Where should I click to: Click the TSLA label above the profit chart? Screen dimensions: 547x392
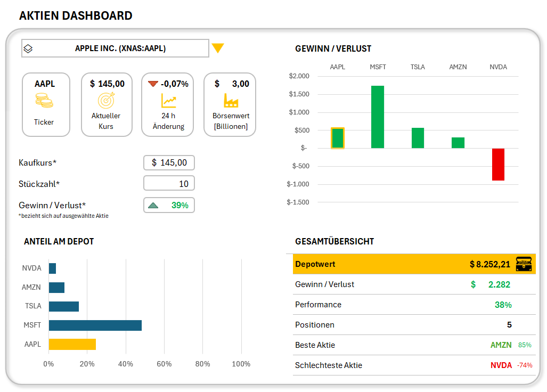[418, 67]
